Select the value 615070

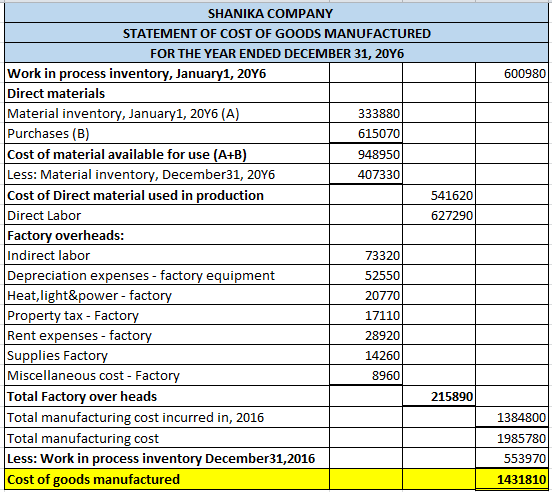379,134
